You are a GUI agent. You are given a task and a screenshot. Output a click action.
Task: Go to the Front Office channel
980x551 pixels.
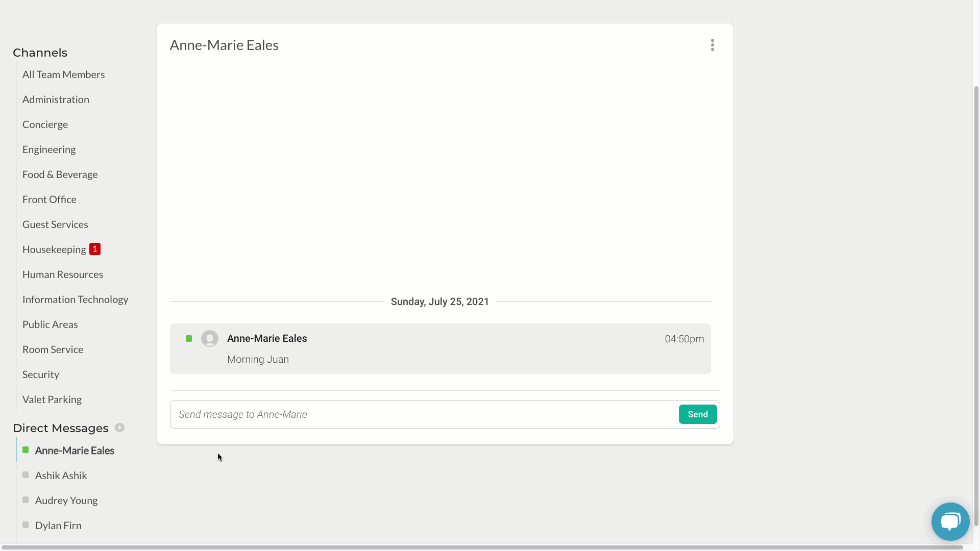49,199
